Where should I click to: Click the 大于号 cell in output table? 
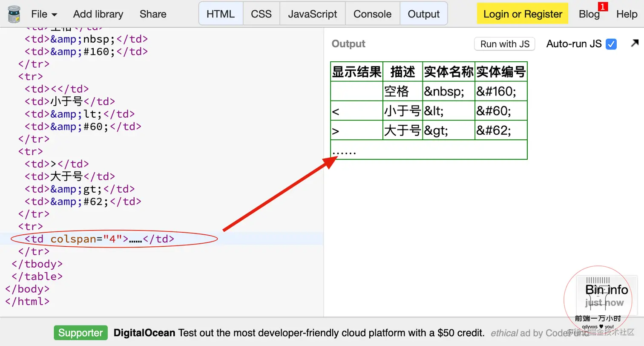(403, 130)
